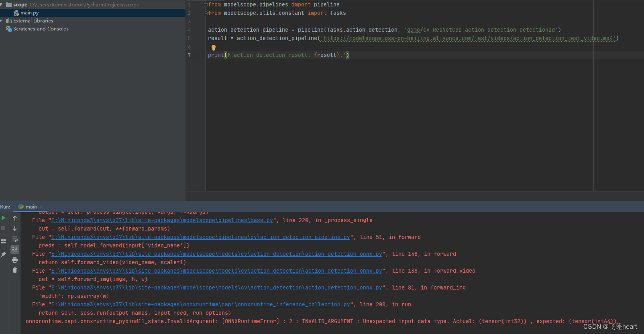Click External Libraries label in tree
This screenshot has width=644, height=334.
[x=33, y=21]
